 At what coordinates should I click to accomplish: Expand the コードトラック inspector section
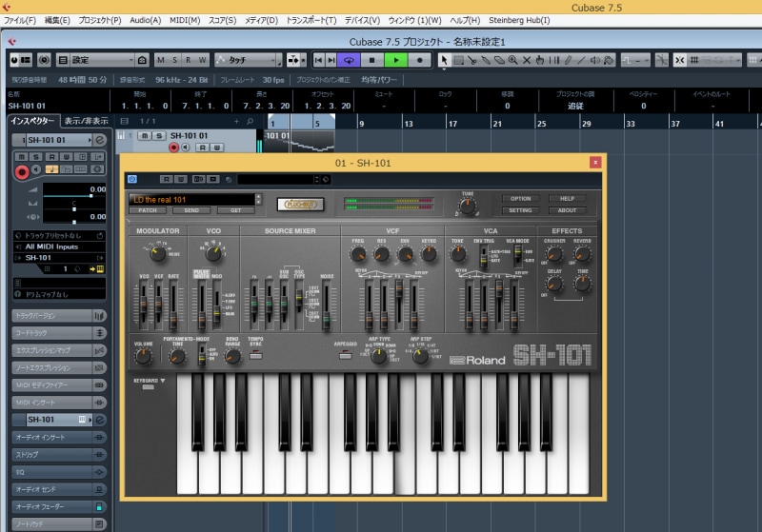(59, 333)
